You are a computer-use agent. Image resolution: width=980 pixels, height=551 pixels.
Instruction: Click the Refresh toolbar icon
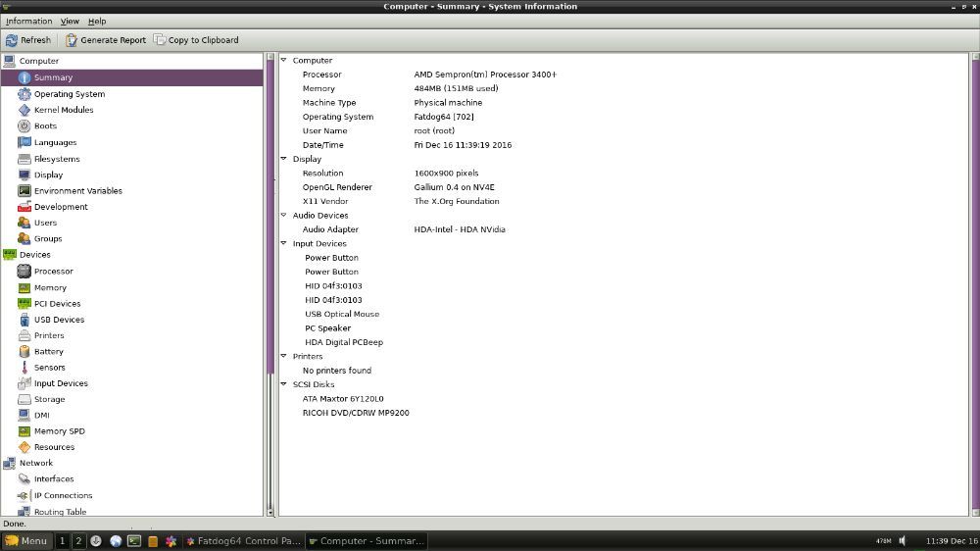click(11, 40)
